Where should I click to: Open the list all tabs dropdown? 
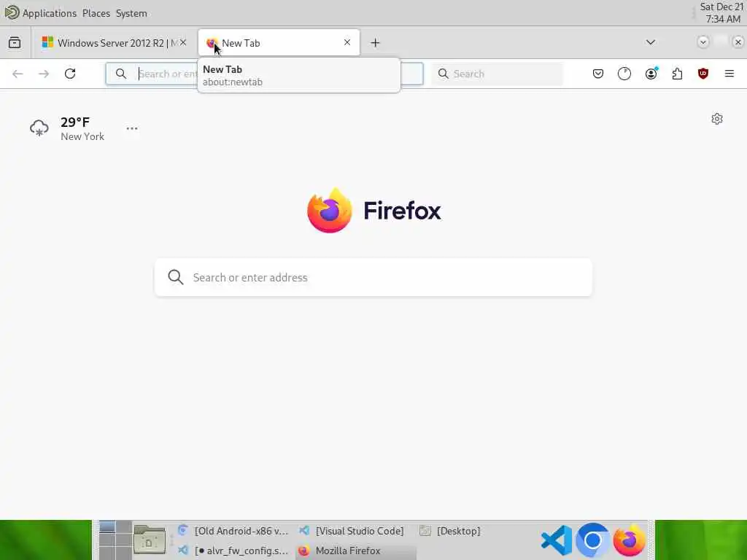pos(650,42)
